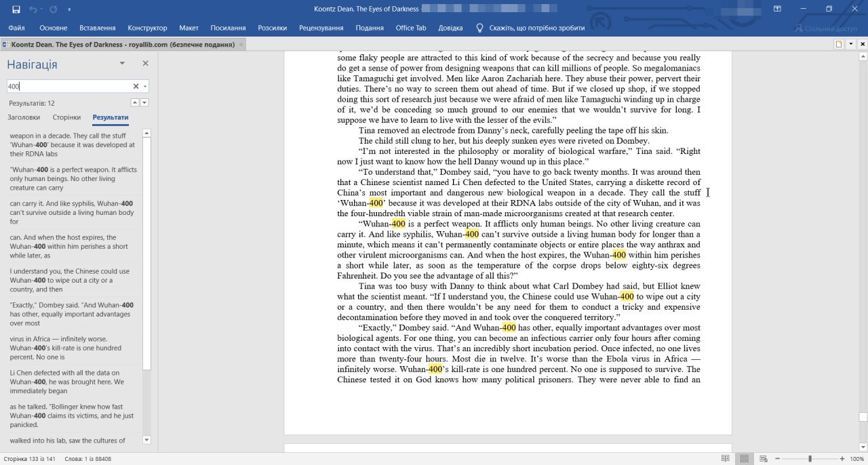Select result 'weapon in a decade. They call'
This screenshot has width=868, height=465.
point(74,145)
